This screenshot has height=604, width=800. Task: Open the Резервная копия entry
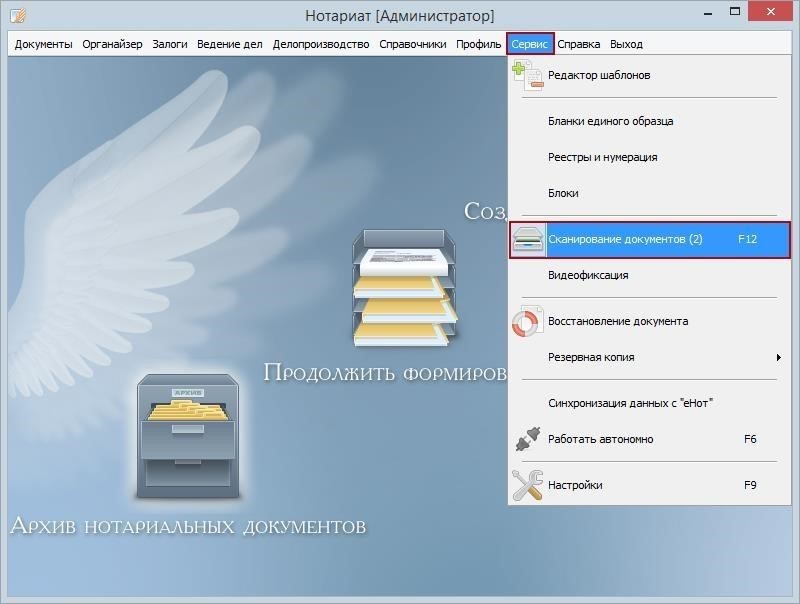tap(591, 357)
